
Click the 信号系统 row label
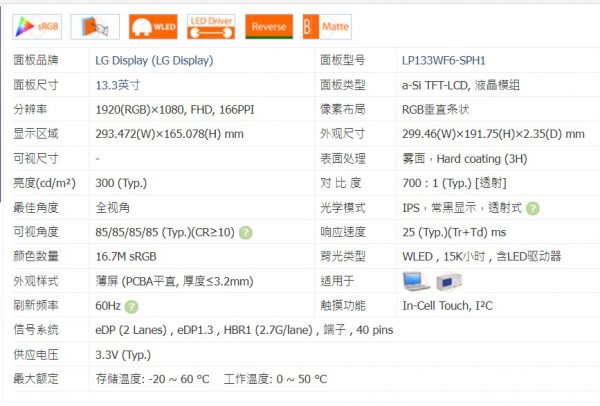(x=36, y=330)
